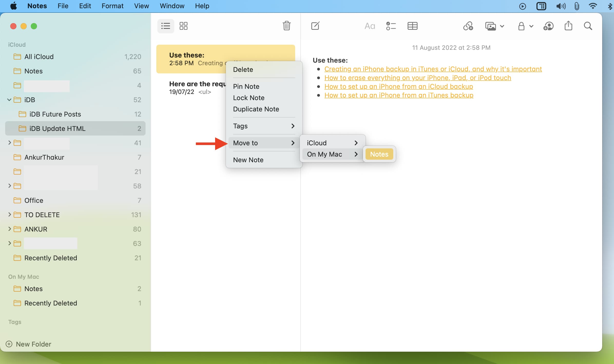Click the Tags section header in sidebar
Screen dimensions: 614x364
pos(15,322)
